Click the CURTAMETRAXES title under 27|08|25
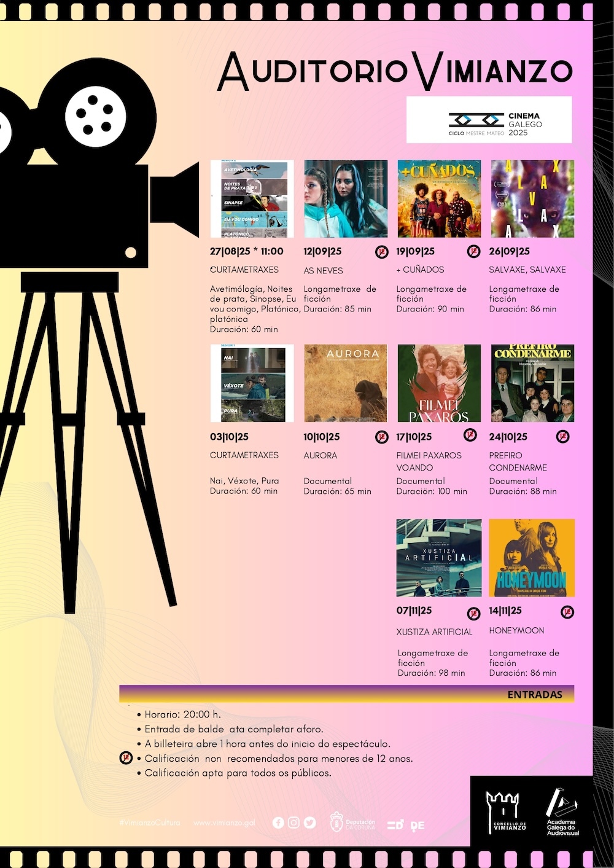 (244, 270)
